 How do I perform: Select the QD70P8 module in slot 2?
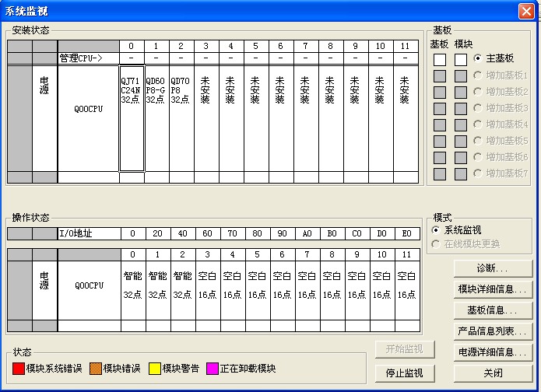(181, 118)
